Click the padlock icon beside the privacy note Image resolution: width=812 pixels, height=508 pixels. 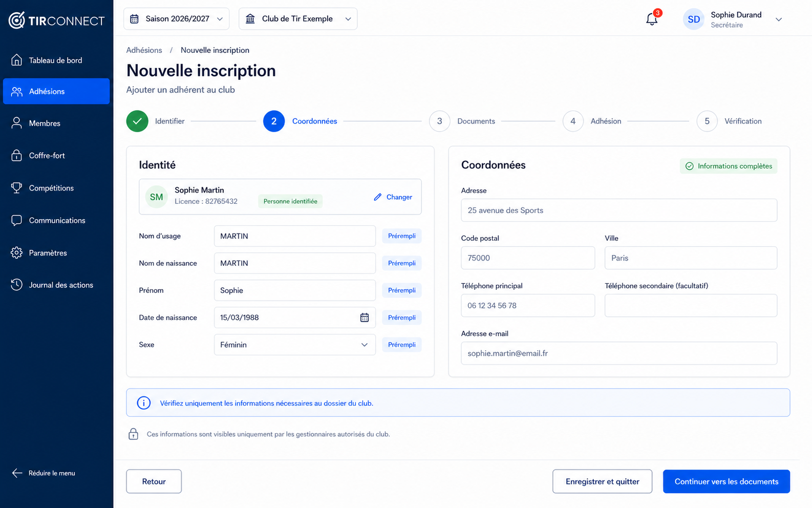click(x=133, y=434)
